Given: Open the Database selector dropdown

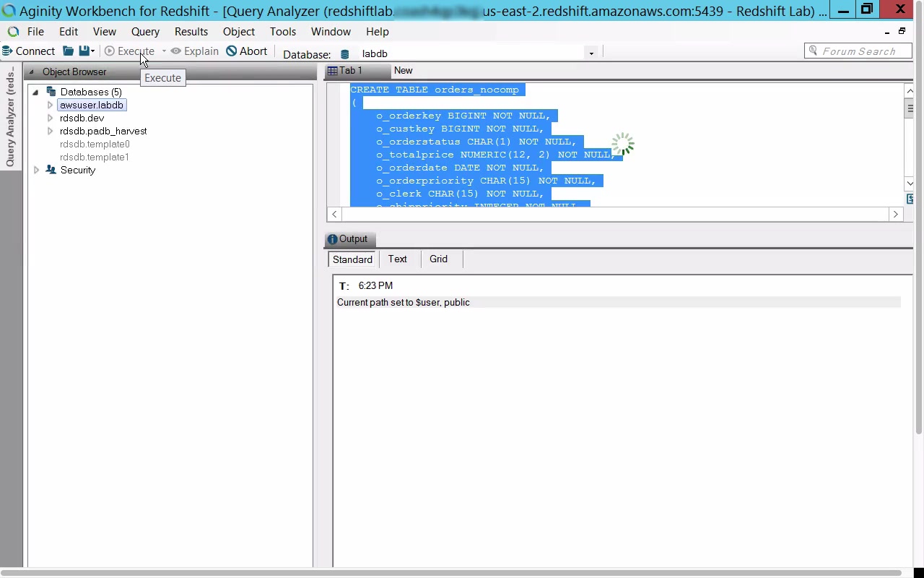Looking at the screenshot, I should coord(591,53).
